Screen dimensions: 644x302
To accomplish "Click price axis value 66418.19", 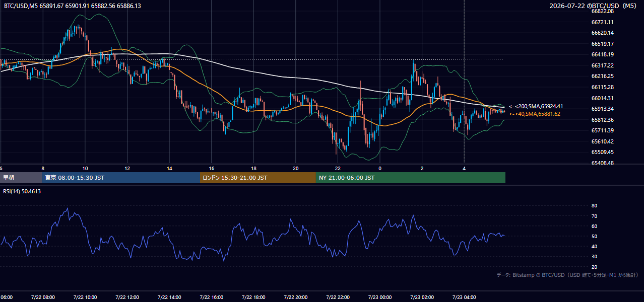I will [x=602, y=54].
